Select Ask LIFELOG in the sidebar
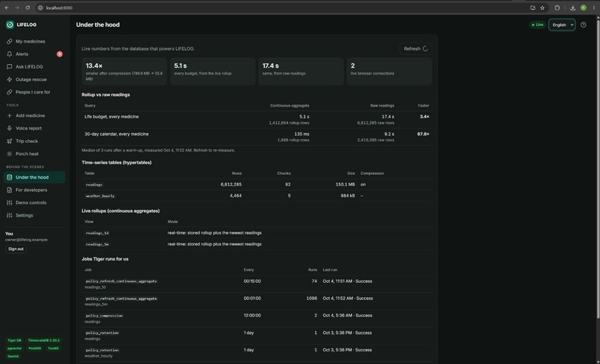600x364 pixels. click(34, 66)
